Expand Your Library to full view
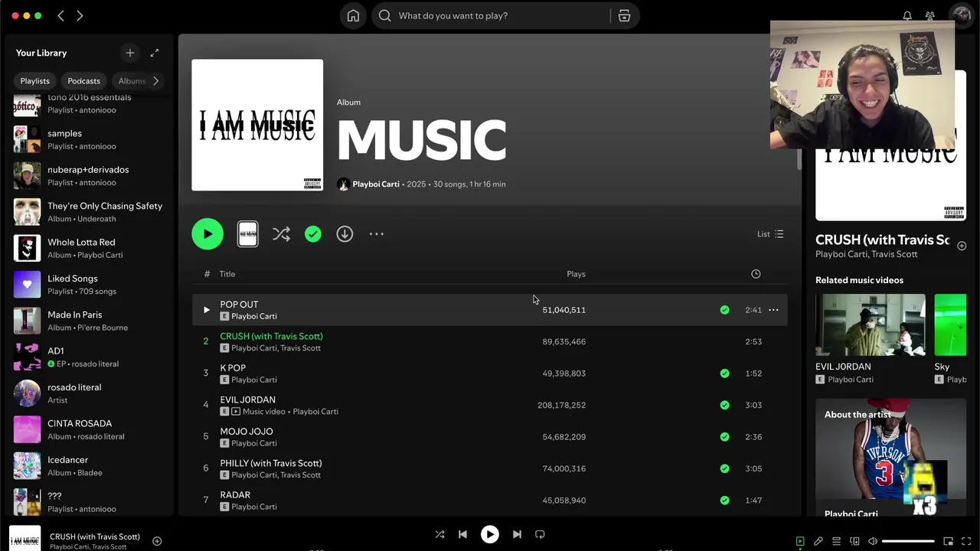This screenshot has width=980, height=551. coord(155,53)
